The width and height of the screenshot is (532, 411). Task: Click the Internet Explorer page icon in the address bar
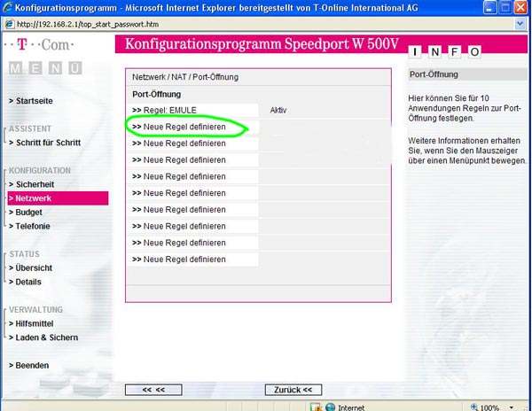pyautogui.click(x=9, y=24)
